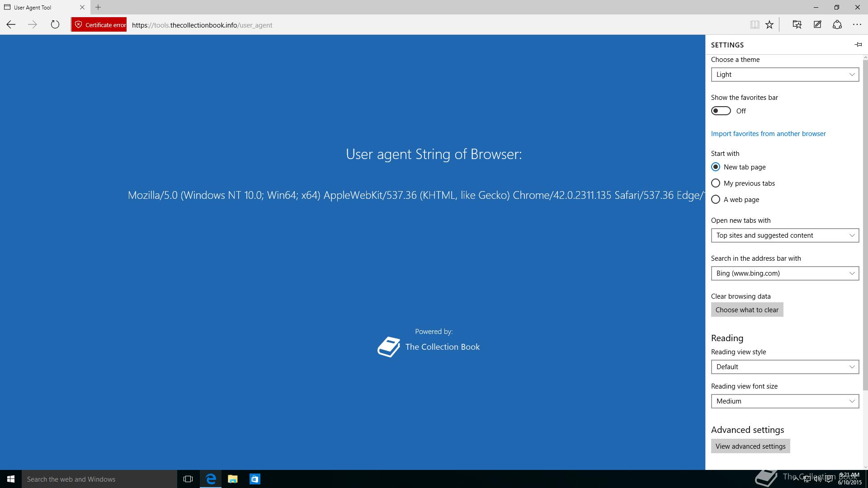Click the Search the web and Windows box
The width and height of the screenshot is (868, 488).
click(x=99, y=479)
